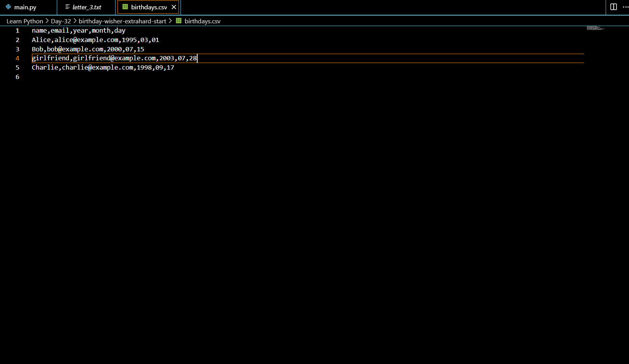Screen dimensions: 629x364
Task: Select line number 4 in the gutter
Action: [x=17, y=58]
